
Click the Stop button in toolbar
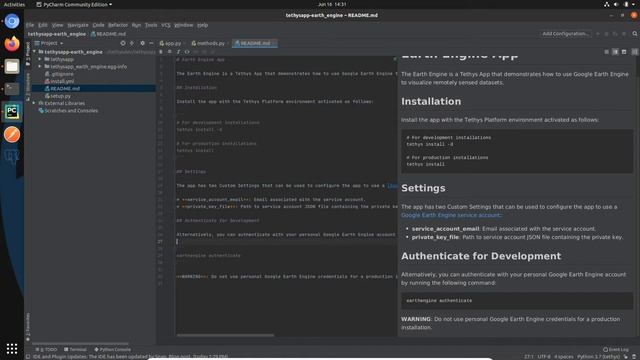[x=624, y=33]
